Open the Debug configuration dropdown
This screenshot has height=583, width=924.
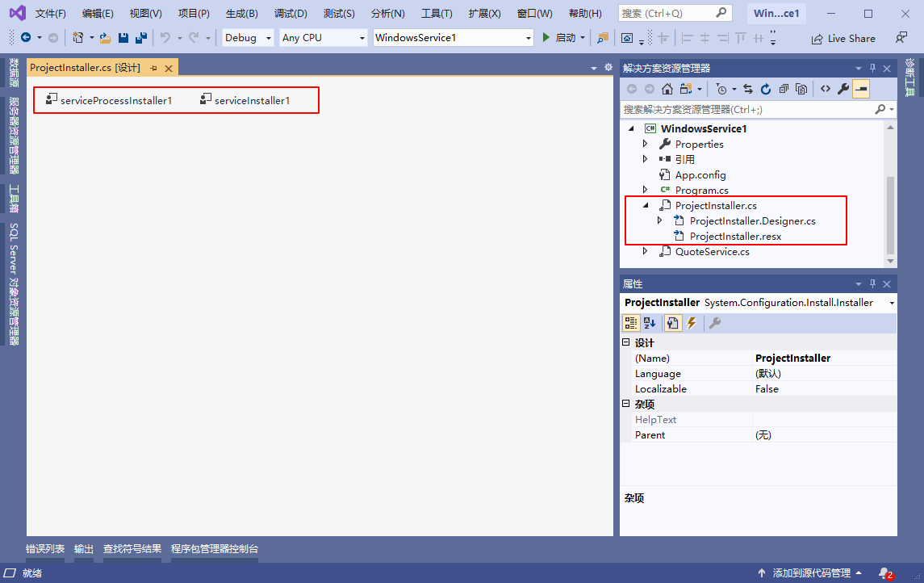(248, 38)
